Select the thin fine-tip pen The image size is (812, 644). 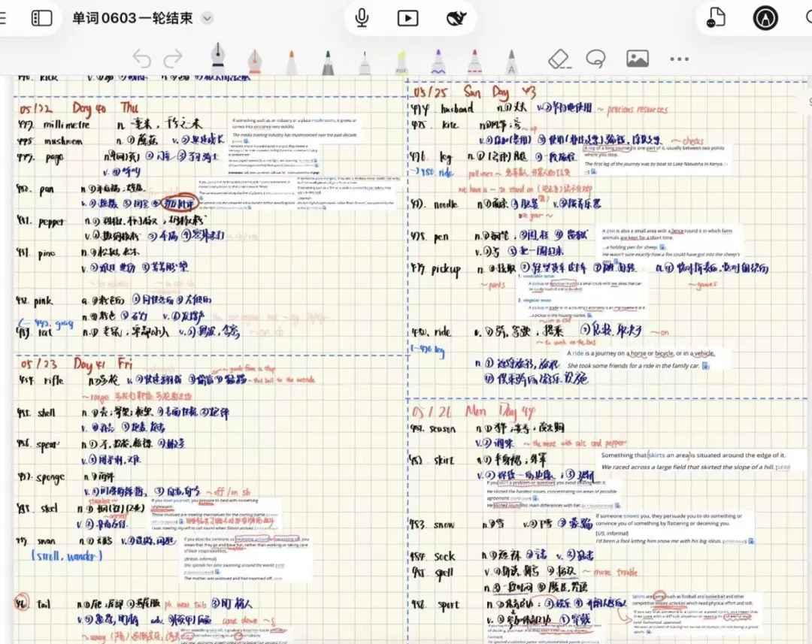[x=365, y=62]
